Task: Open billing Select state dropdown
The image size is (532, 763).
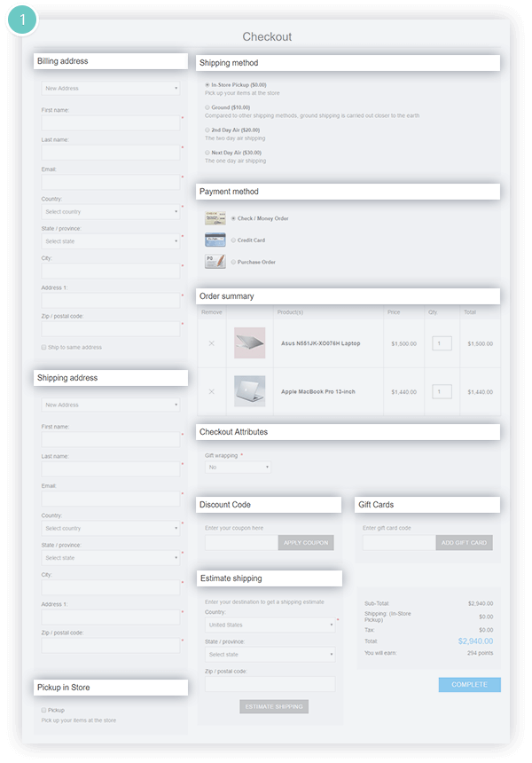Action: tap(110, 241)
